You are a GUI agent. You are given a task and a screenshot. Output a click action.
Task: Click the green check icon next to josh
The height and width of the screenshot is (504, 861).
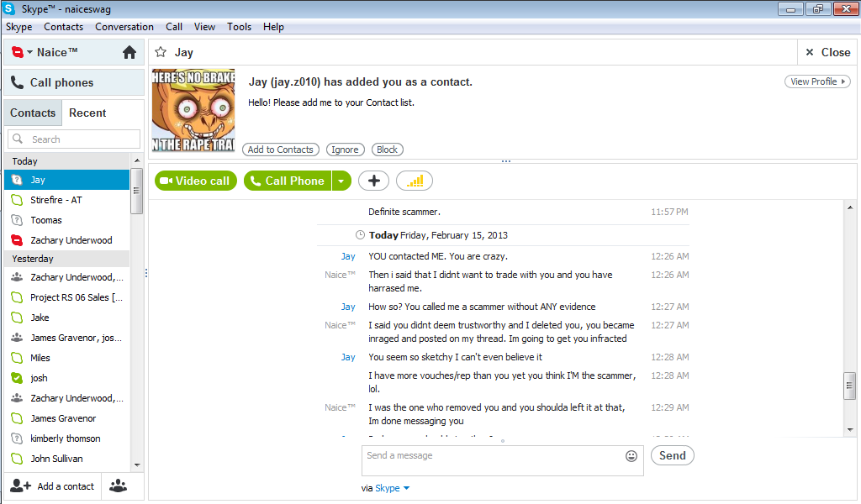17,378
